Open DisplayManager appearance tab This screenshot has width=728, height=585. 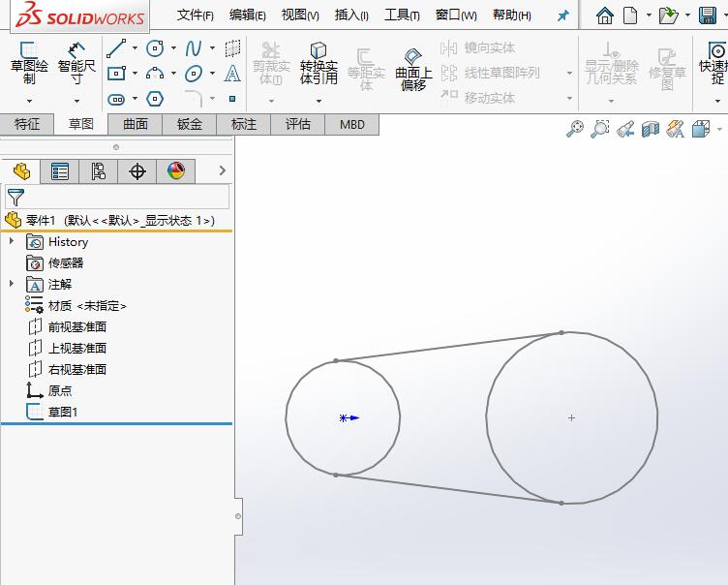[x=176, y=171]
